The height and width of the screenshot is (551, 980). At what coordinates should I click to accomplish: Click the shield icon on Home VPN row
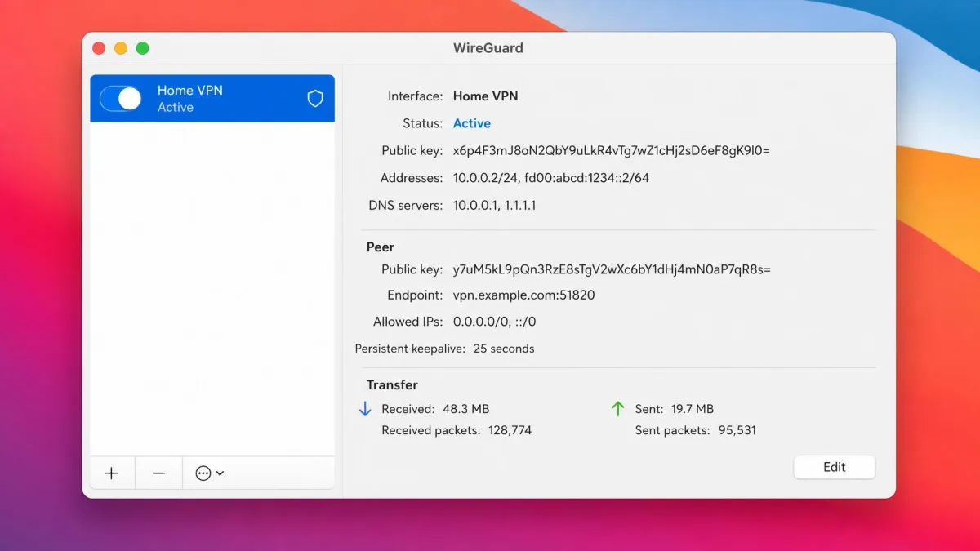pos(315,99)
